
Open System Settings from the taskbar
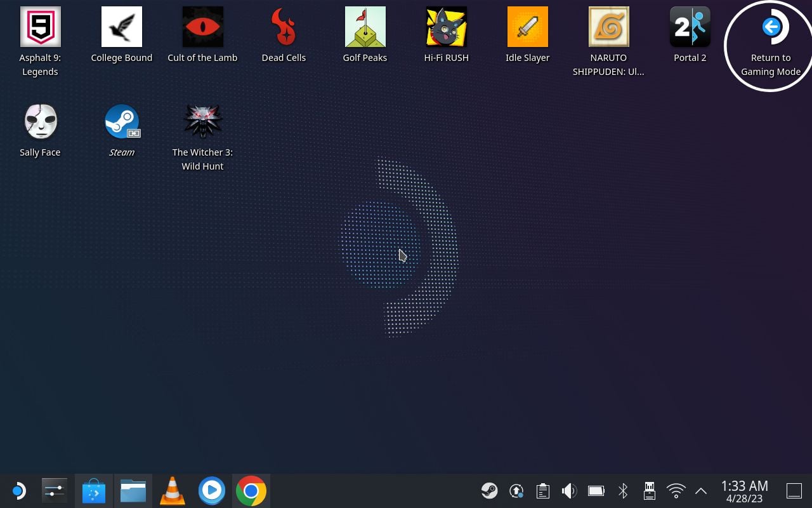click(55, 491)
